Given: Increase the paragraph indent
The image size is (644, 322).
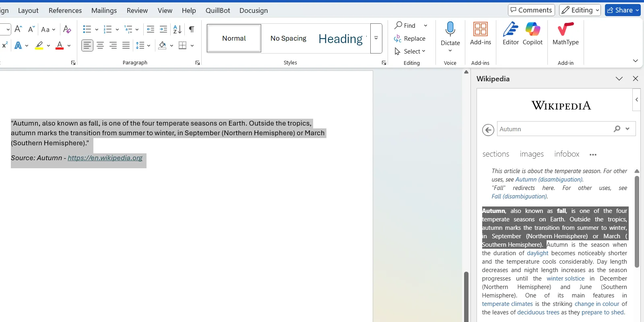Looking at the screenshot, I should [x=163, y=29].
